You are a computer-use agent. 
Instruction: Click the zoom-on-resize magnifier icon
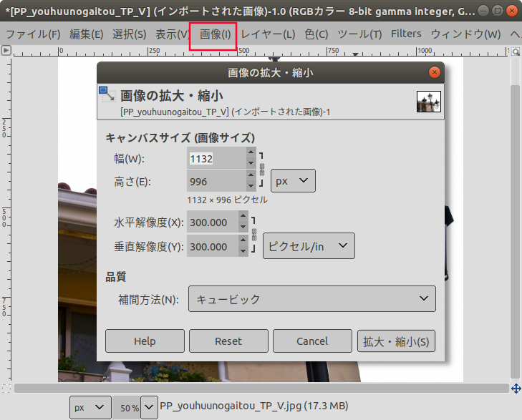(516, 52)
